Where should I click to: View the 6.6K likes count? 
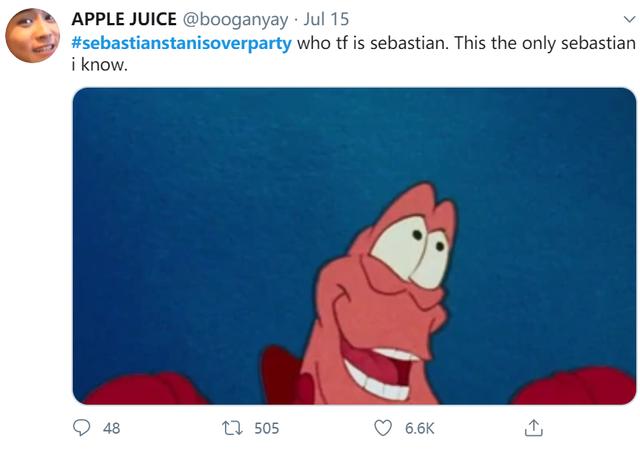(420, 428)
